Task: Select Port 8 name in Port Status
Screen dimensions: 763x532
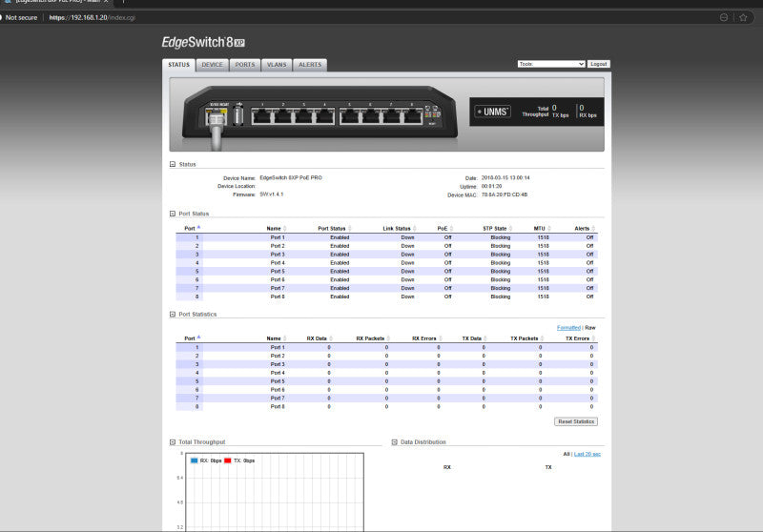Action: [278, 297]
